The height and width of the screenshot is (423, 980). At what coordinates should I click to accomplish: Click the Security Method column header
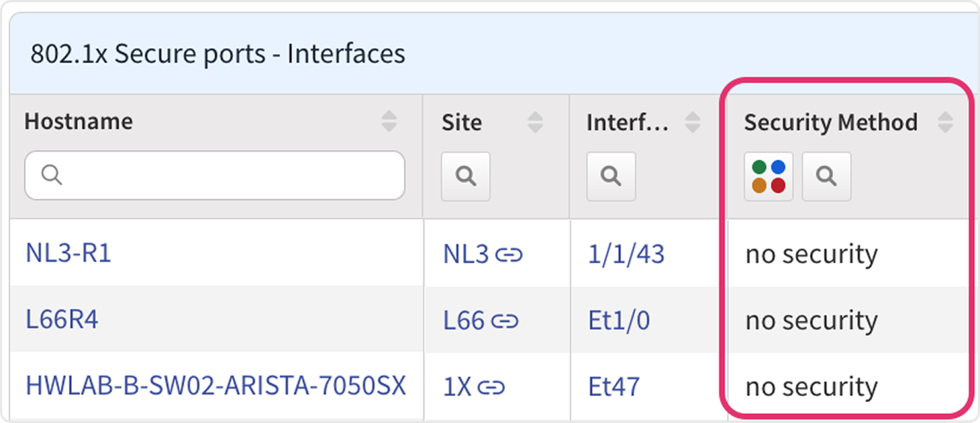(830, 122)
